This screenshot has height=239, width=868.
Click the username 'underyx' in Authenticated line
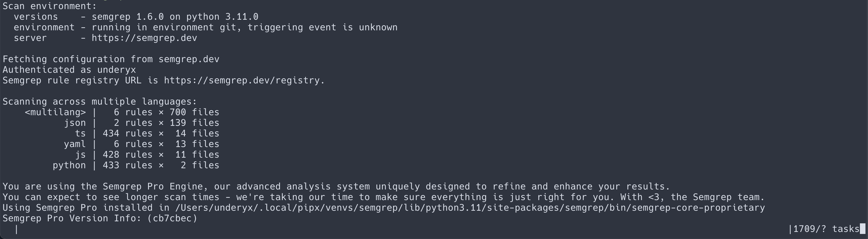[x=116, y=70]
